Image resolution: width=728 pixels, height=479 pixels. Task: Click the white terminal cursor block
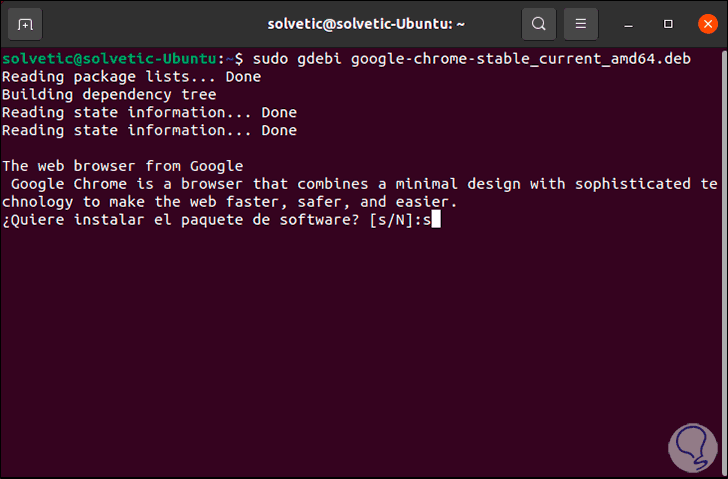coord(434,220)
